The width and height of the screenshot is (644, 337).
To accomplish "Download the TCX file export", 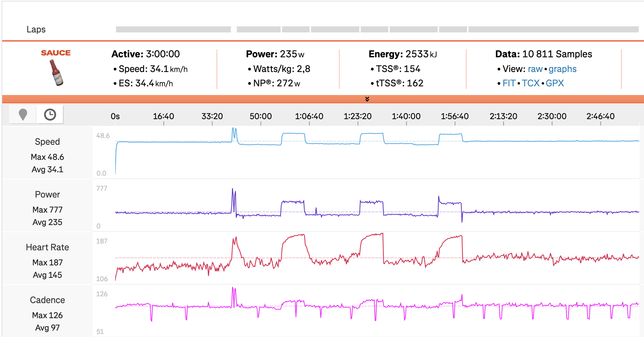I will pos(531,83).
